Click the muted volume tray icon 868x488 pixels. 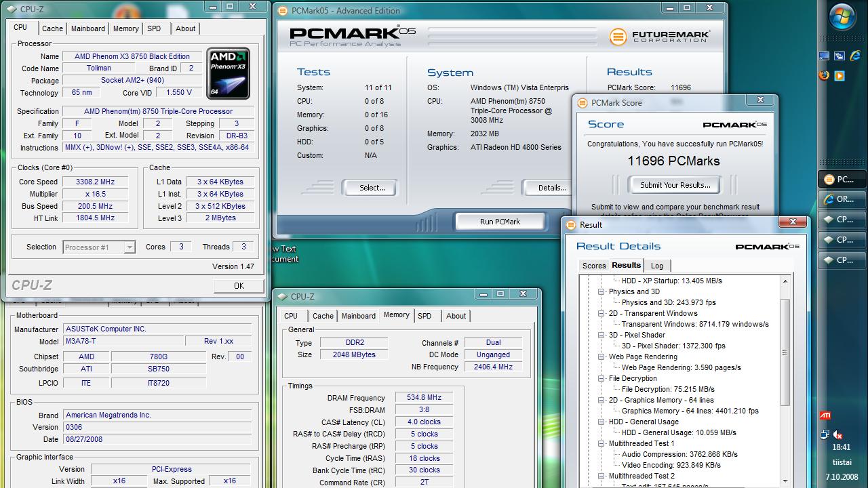click(837, 434)
